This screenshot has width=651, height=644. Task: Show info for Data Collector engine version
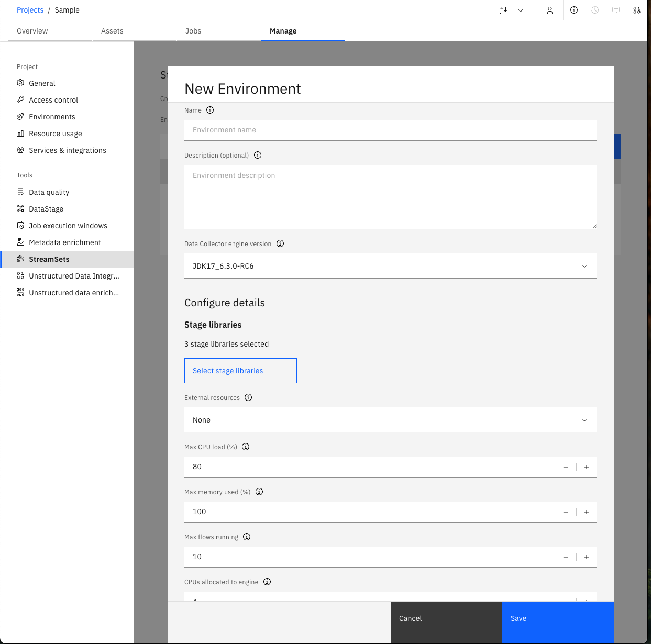tap(280, 243)
